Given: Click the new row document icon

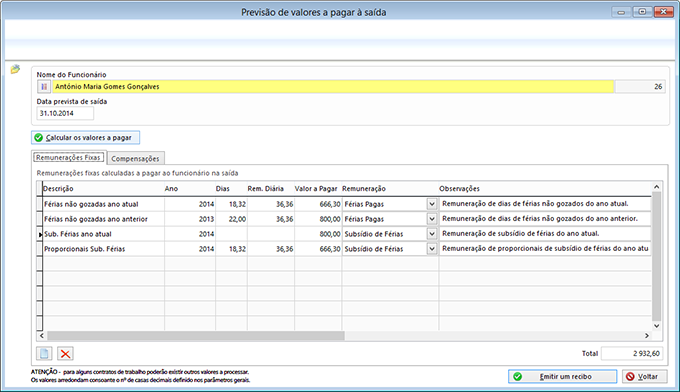Looking at the screenshot, I should click(x=44, y=353).
